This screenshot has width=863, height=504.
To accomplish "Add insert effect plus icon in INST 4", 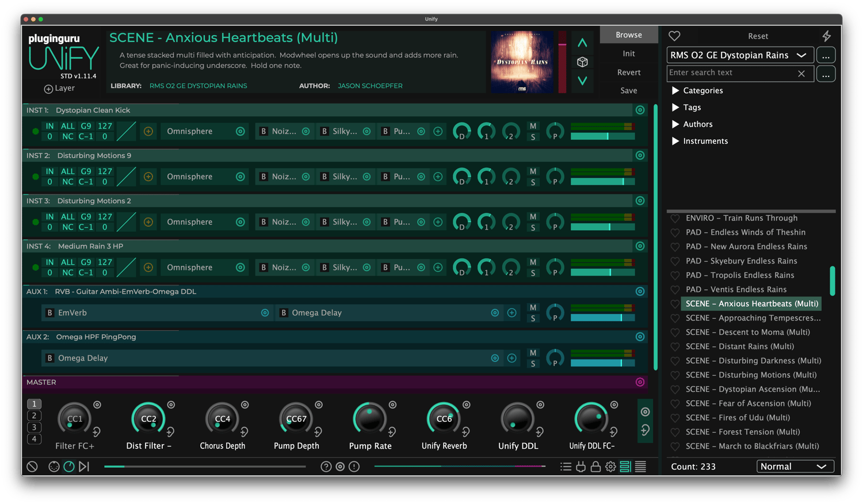I will (438, 268).
